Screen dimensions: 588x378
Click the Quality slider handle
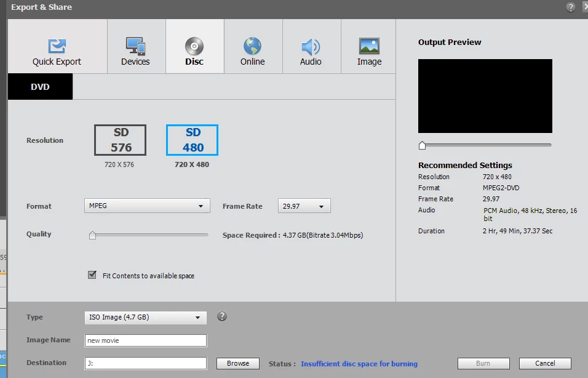[x=93, y=235]
